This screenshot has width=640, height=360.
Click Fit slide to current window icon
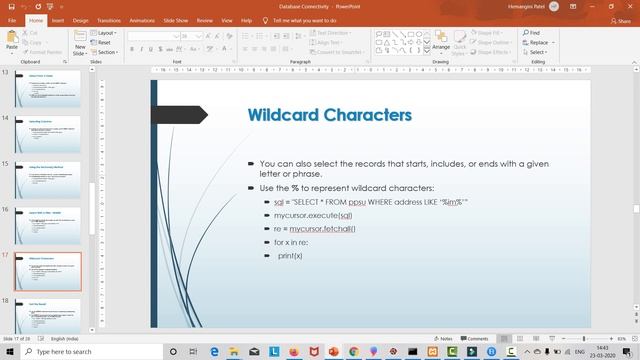634,339
